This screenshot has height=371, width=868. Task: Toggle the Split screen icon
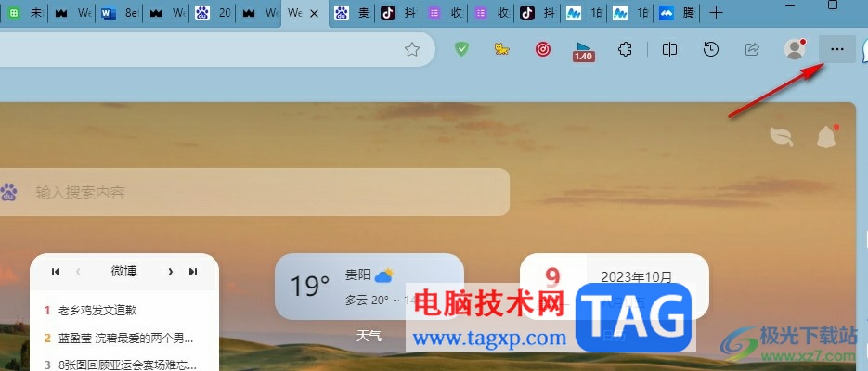(x=670, y=50)
